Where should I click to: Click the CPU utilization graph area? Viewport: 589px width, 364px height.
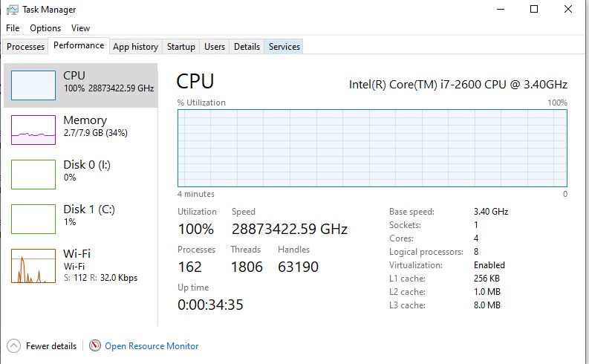[372, 148]
